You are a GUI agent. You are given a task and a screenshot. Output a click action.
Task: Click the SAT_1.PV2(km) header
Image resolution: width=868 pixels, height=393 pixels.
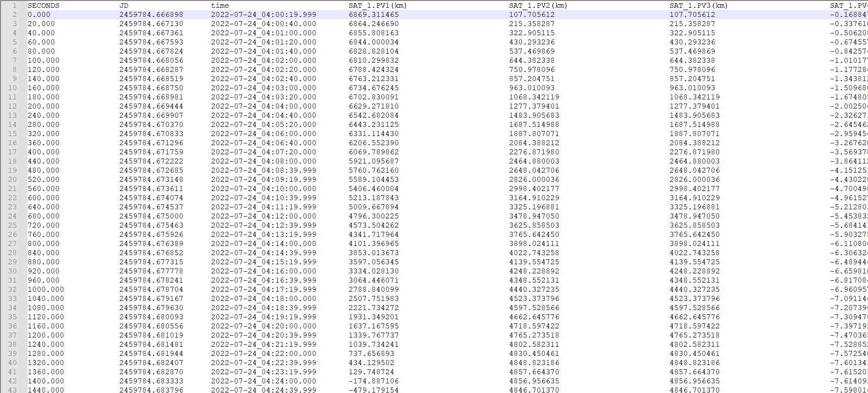pos(538,5)
